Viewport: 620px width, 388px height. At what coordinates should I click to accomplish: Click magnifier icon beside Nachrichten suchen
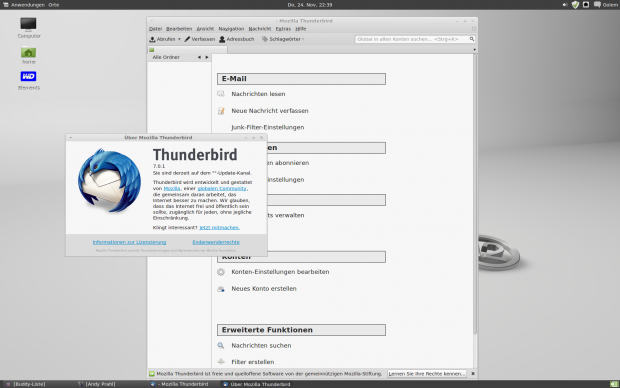(221, 345)
